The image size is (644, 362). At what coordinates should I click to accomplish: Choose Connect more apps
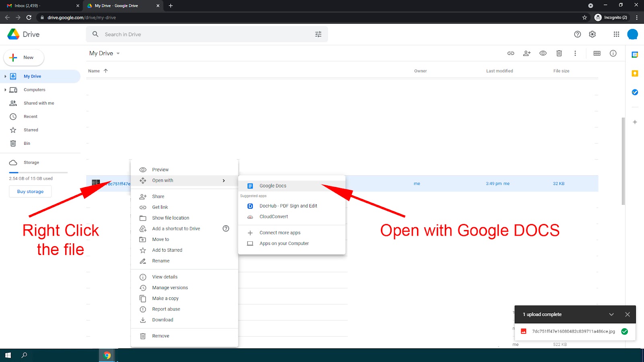click(292, 233)
